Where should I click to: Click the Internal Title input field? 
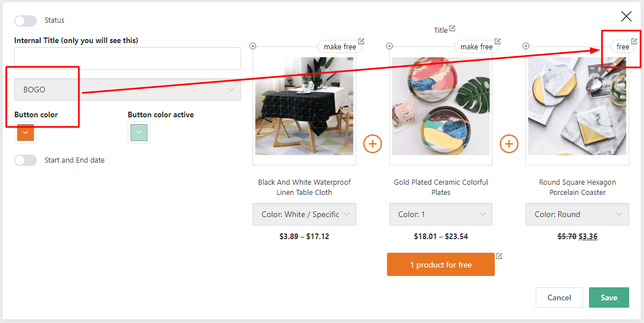click(x=128, y=58)
